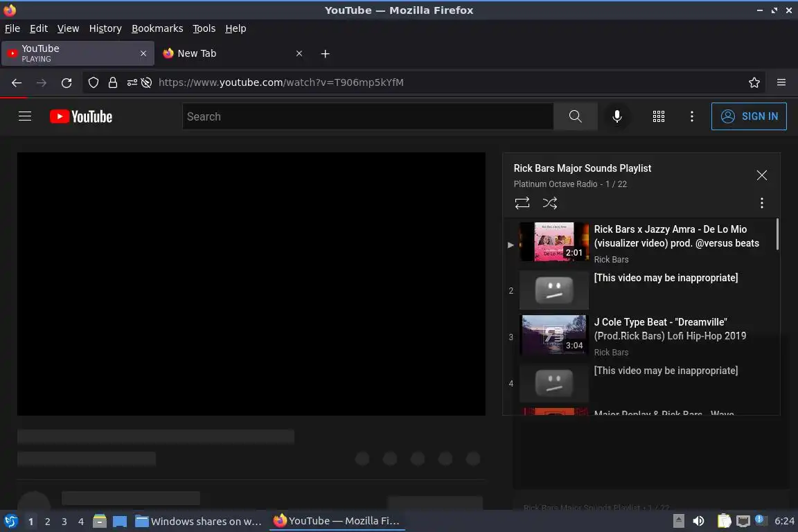Select playlist item 4 inappropriate video
The width and height of the screenshot is (798, 532).
tap(641, 383)
